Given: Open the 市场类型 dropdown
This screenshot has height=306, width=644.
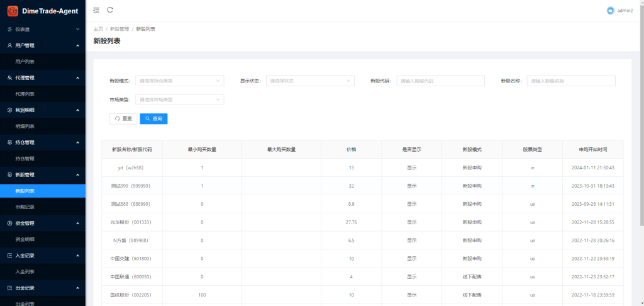Looking at the screenshot, I should pyautogui.click(x=179, y=99).
